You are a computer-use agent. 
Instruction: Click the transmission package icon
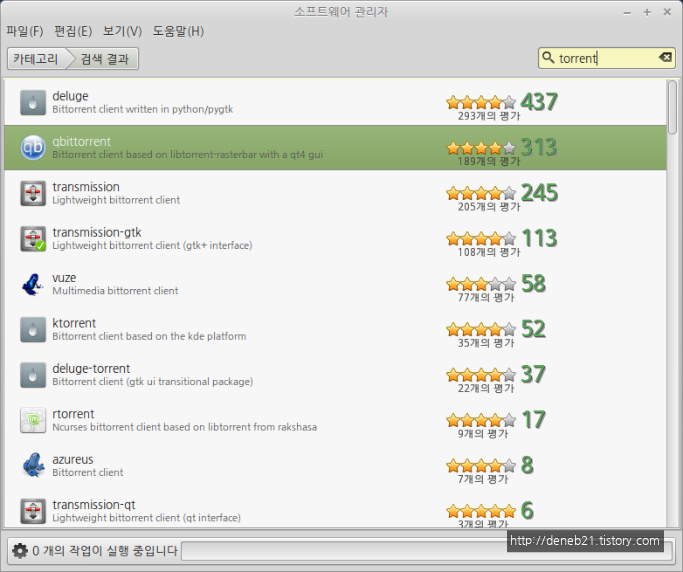(x=33, y=193)
